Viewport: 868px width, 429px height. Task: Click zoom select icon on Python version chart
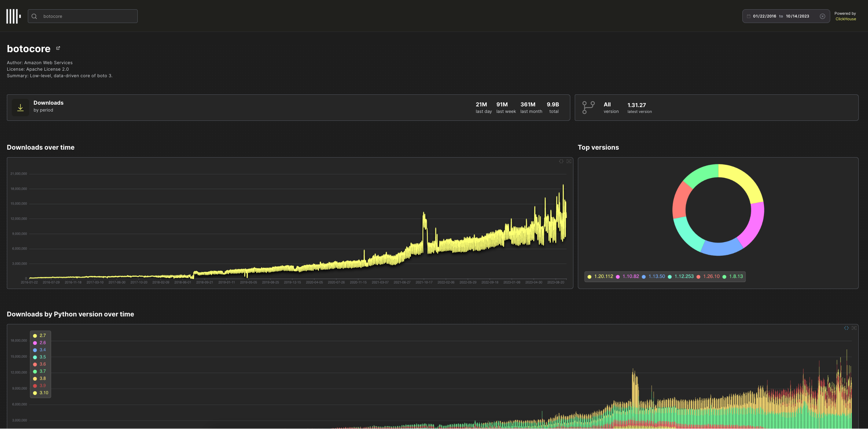pos(846,328)
